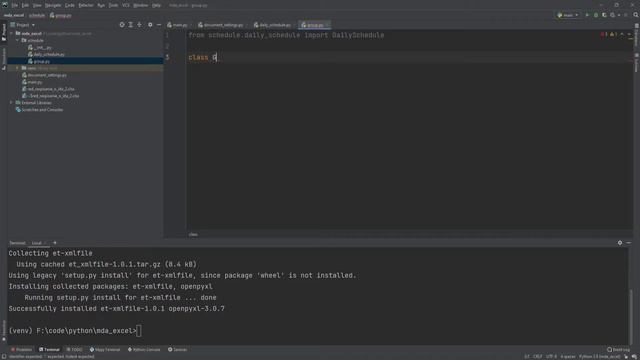This screenshot has height=360, width=640.
Task: Open the Event Log
Action: coord(618,350)
